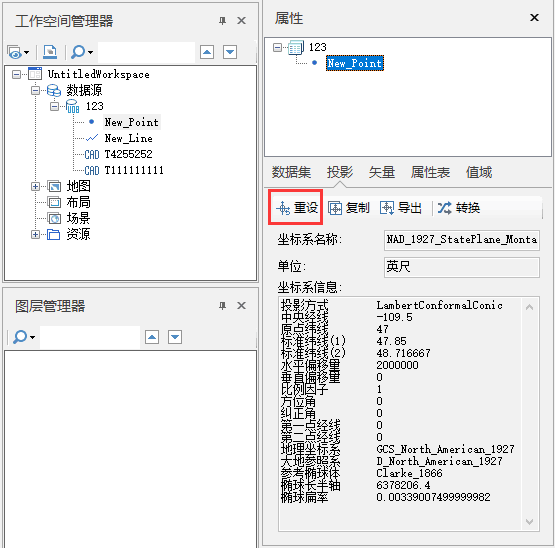Click the 转换 projection transform icon

tap(445, 208)
